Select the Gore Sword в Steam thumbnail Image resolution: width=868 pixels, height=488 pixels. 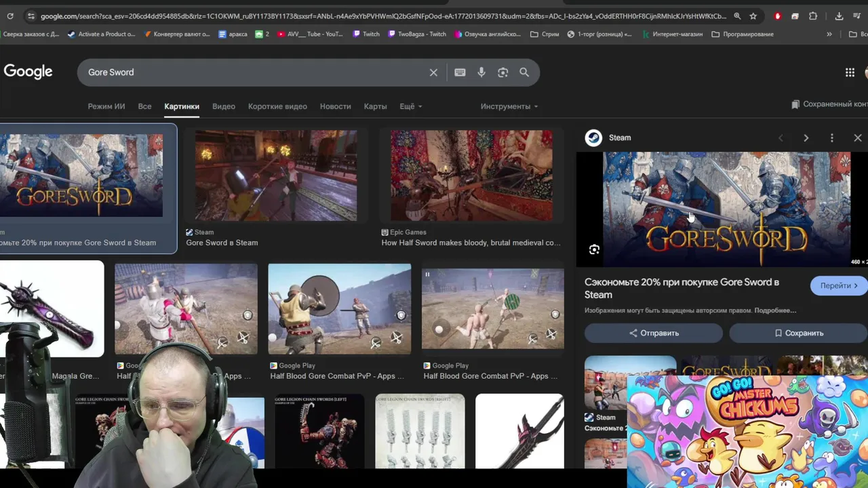(276, 176)
